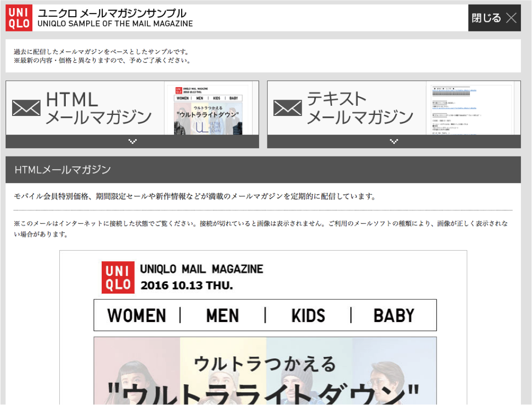Screen dimensions: 532x405
Task: Go to WOMEN in the mail navigation
Action: pyautogui.click(x=137, y=315)
